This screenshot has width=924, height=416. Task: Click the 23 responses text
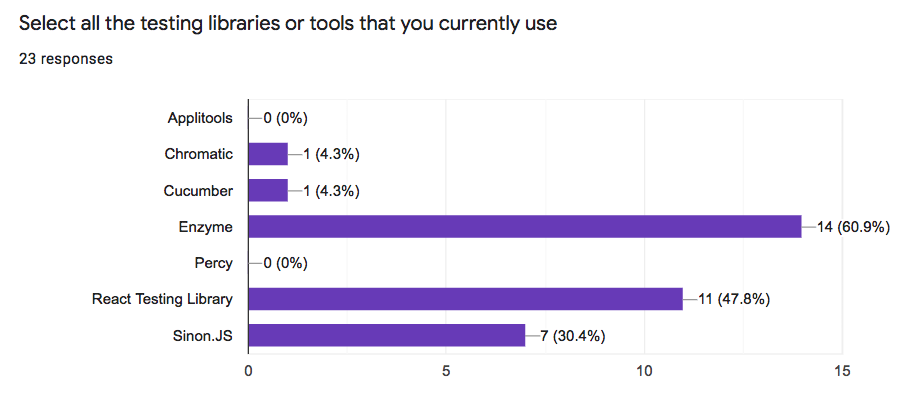[66, 59]
